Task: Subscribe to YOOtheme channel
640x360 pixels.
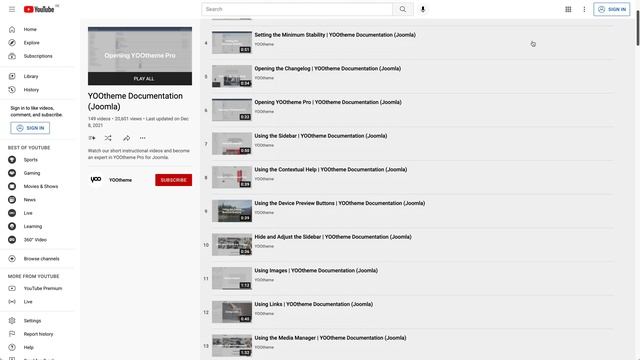Action: click(x=173, y=180)
